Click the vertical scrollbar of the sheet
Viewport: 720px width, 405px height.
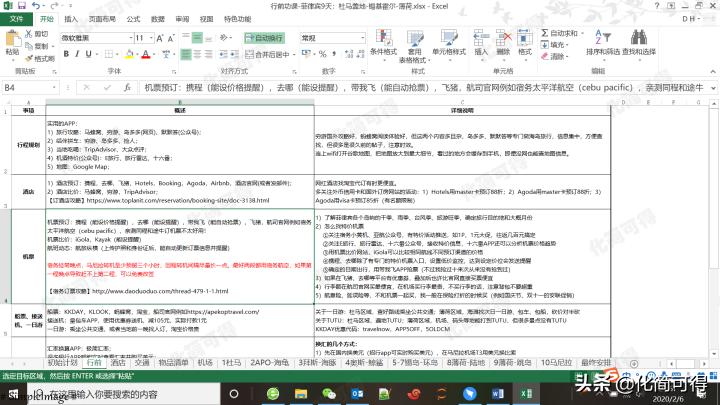point(714,230)
